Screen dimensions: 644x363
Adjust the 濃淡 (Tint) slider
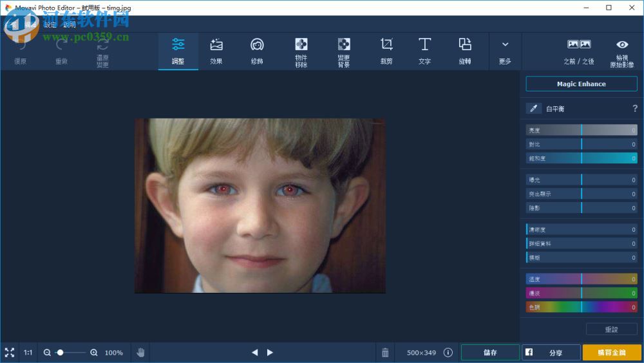[x=581, y=293]
